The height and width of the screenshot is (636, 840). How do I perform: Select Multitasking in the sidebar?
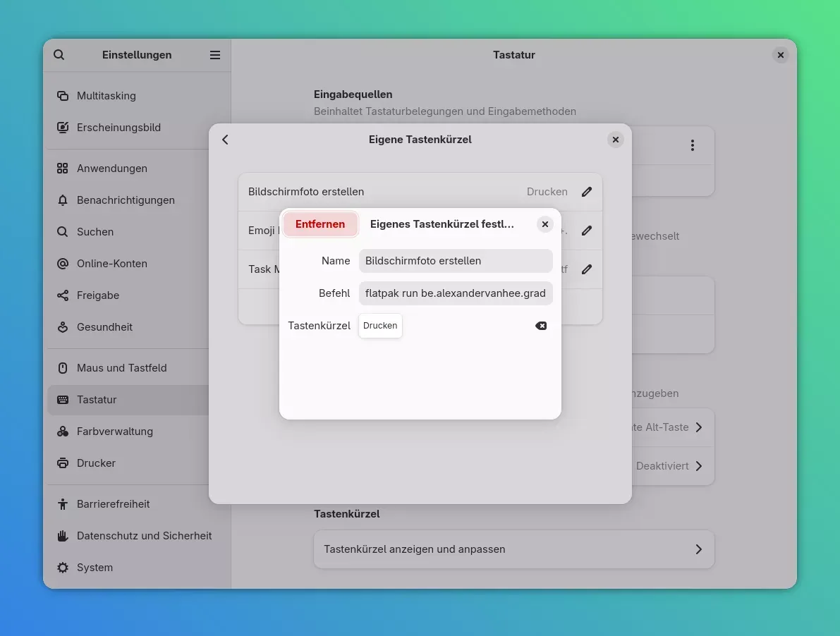[106, 96]
